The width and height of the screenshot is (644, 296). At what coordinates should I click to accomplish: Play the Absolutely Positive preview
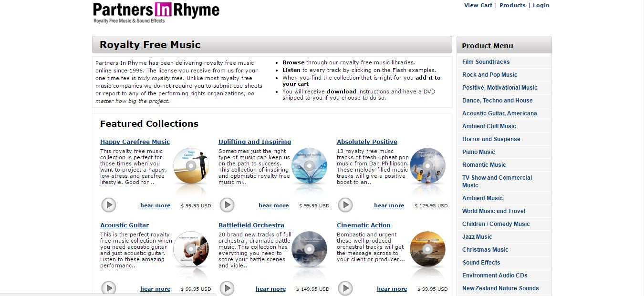pos(345,205)
